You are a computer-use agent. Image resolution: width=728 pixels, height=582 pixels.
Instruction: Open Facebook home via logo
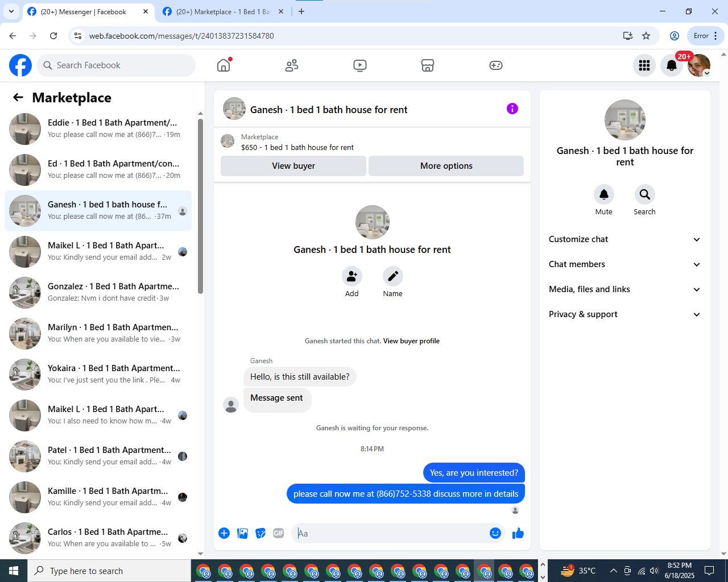point(20,65)
